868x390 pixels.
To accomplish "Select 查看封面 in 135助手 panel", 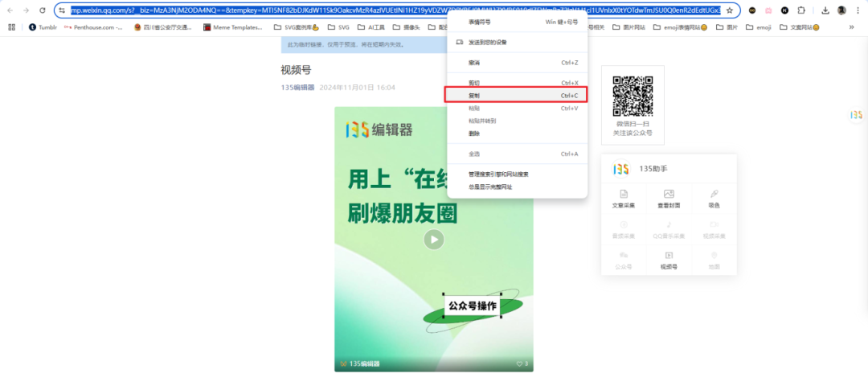I will pyautogui.click(x=669, y=199).
